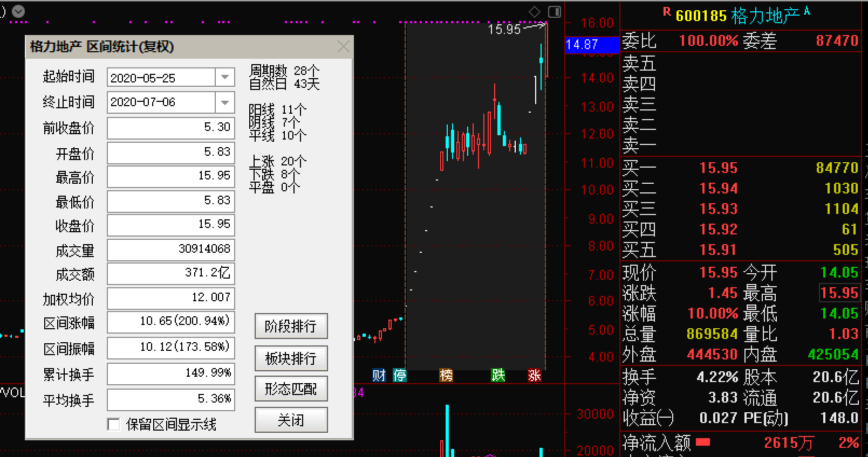The height and width of the screenshot is (457, 868).
Task: Click the green 跌 marker icon
Action: coord(498,375)
